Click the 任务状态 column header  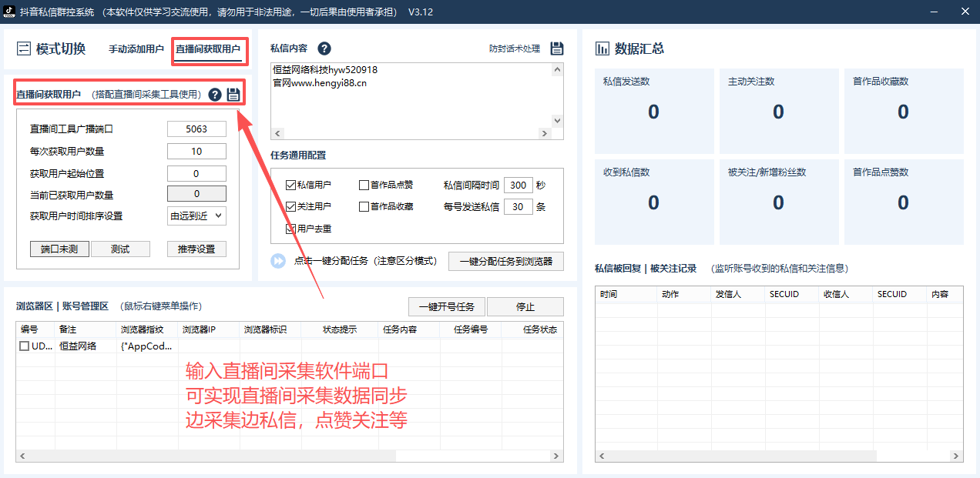pos(532,329)
